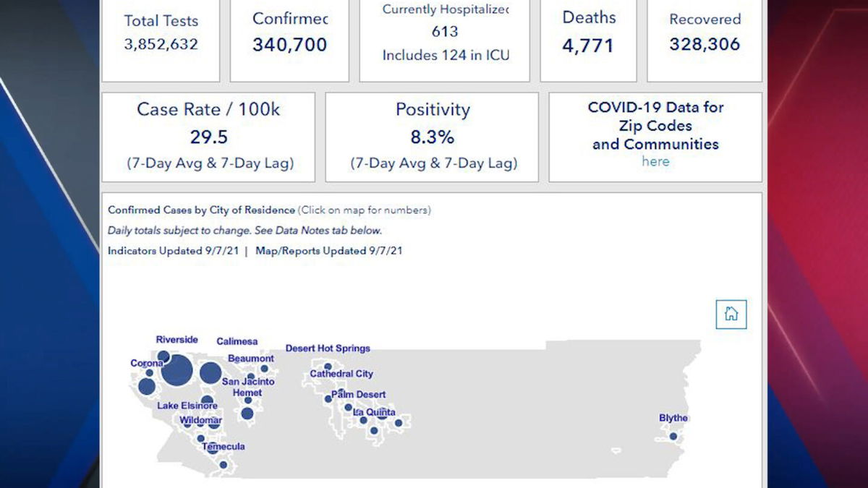This screenshot has height=488, width=868.
Task: Click the Case Rate / 100k card
Action: coord(208,136)
